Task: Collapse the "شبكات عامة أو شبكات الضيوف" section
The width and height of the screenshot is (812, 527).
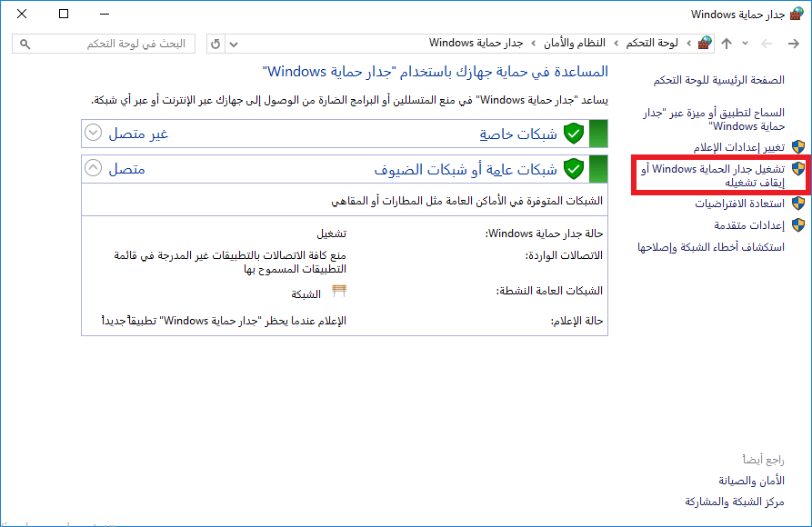Action: (94, 168)
